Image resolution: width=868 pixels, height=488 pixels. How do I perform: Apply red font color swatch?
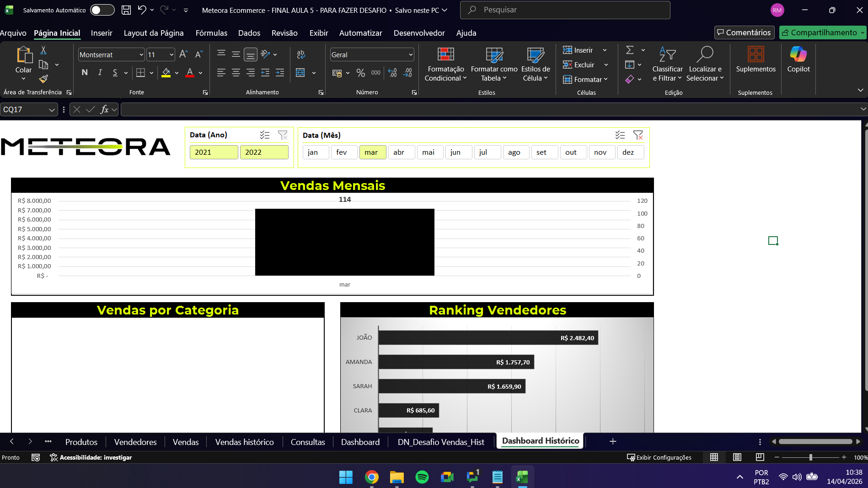point(190,73)
